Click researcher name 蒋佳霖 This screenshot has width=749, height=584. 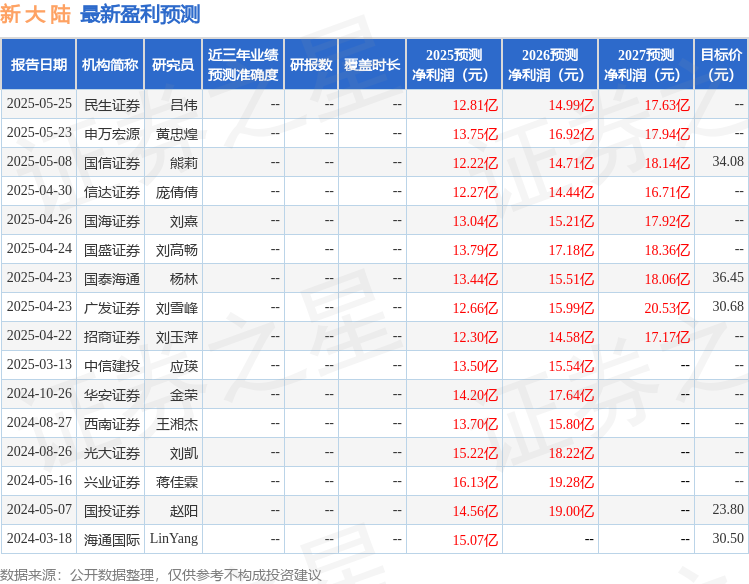tap(177, 482)
